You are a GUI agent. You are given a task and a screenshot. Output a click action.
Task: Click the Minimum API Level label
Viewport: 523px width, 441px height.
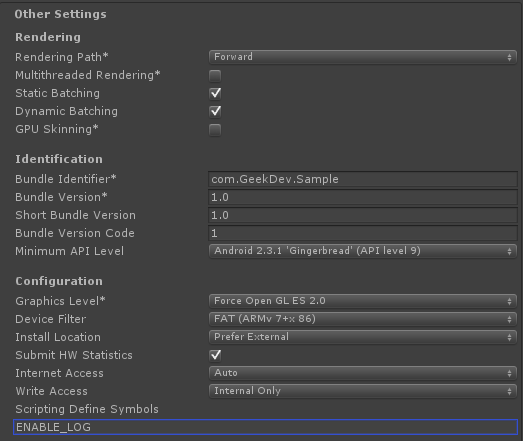coord(69,252)
